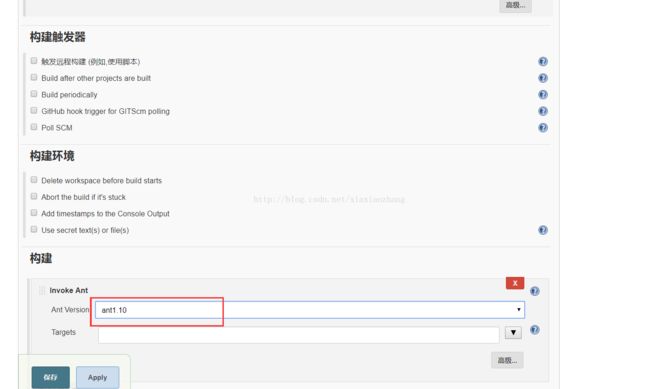The width and height of the screenshot is (650, 389).
Task: Expand the Targets field with arrow button
Action: pyautogui.click(x=513, y=333)
